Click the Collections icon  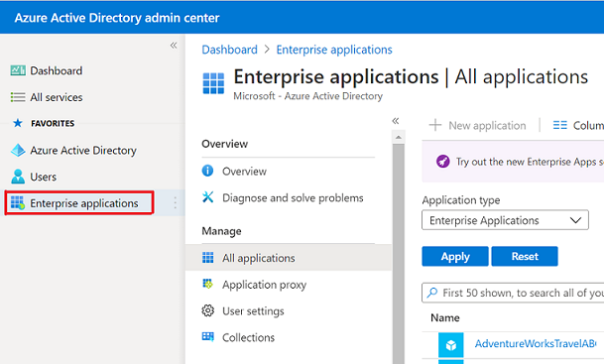208,336
